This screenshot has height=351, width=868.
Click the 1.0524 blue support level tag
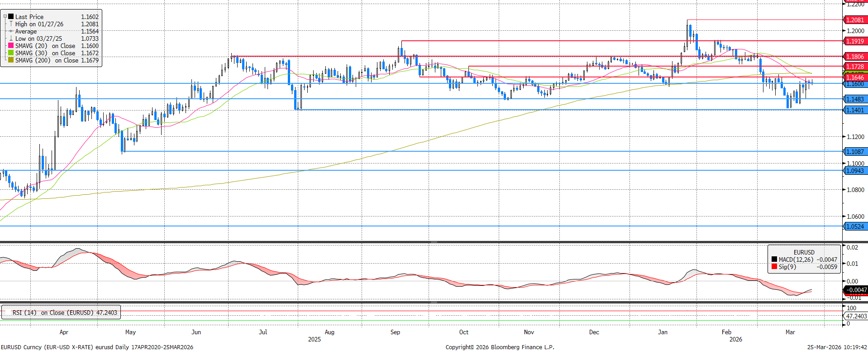coord(855,226)
